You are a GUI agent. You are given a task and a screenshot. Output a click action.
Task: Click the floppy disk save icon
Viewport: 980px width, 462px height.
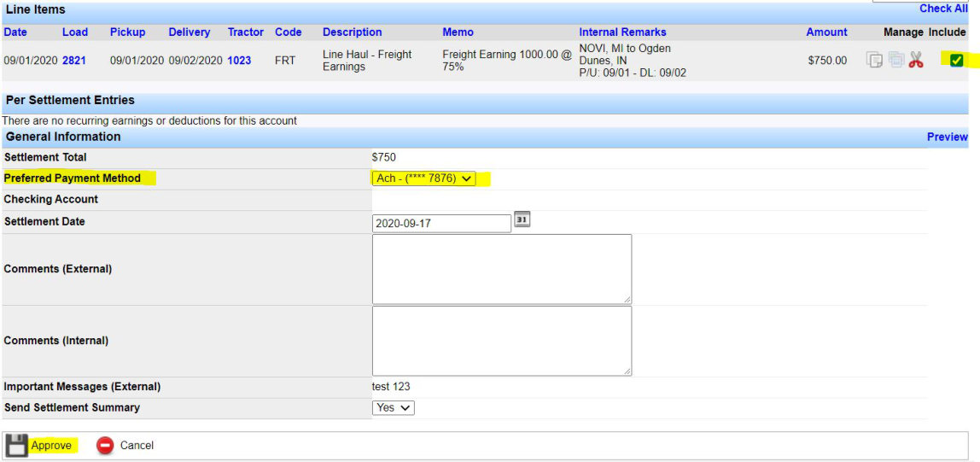(x=16, y=445)
